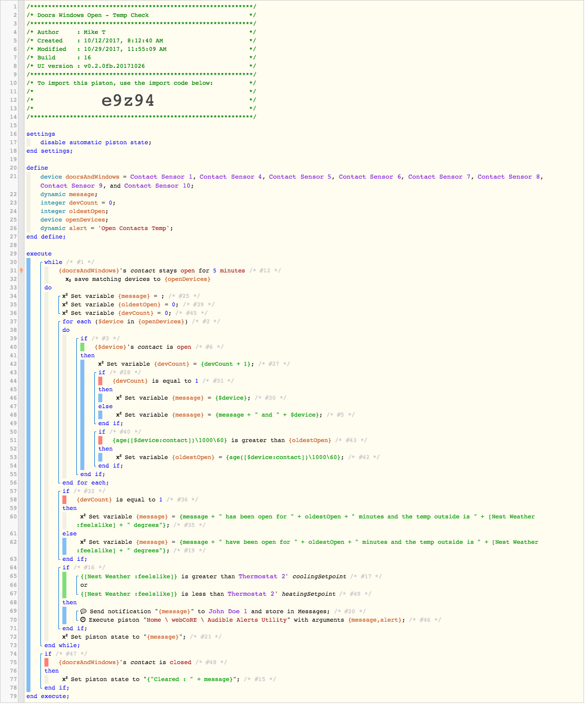Click the 'integer devCount = 0;' definition
The image size is (588, 707).
click(78, 203)
